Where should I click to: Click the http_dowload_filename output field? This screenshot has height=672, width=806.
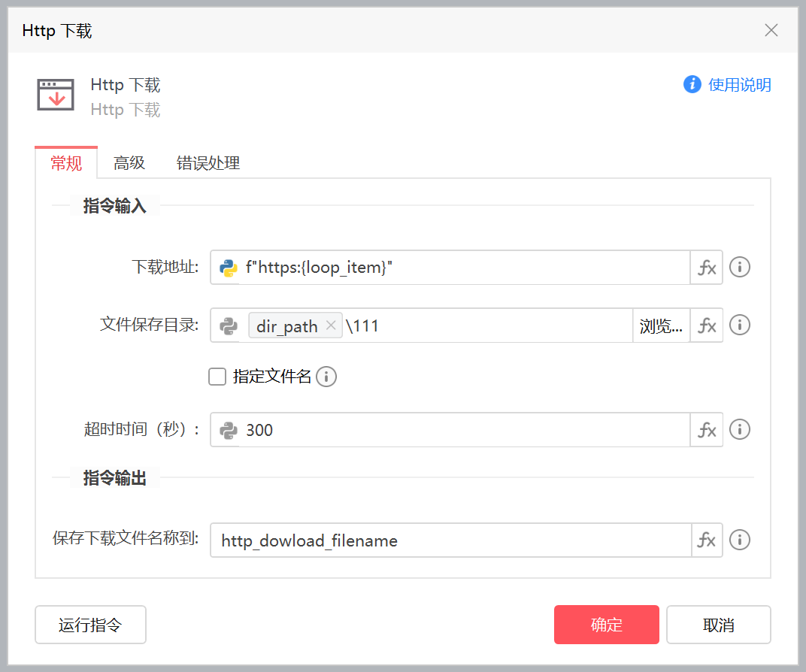[451, 540]
